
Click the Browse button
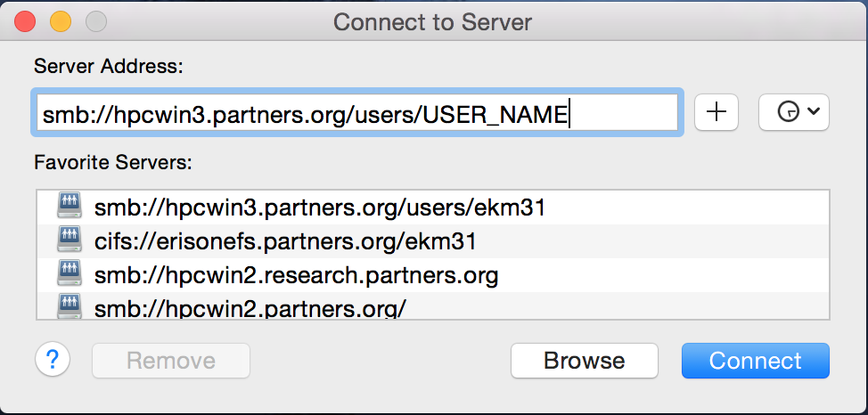pyautogui.click(x=585, y=361)
